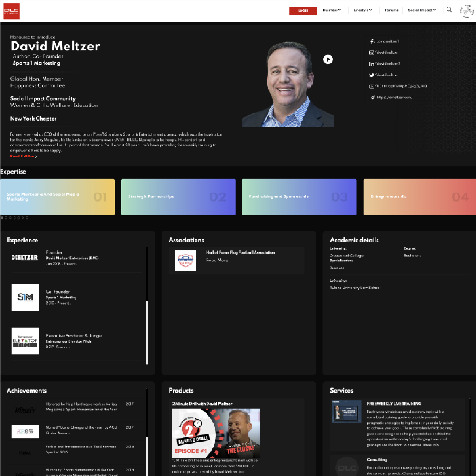Select Sports Marketing expertise card 01

pos(57,197)
